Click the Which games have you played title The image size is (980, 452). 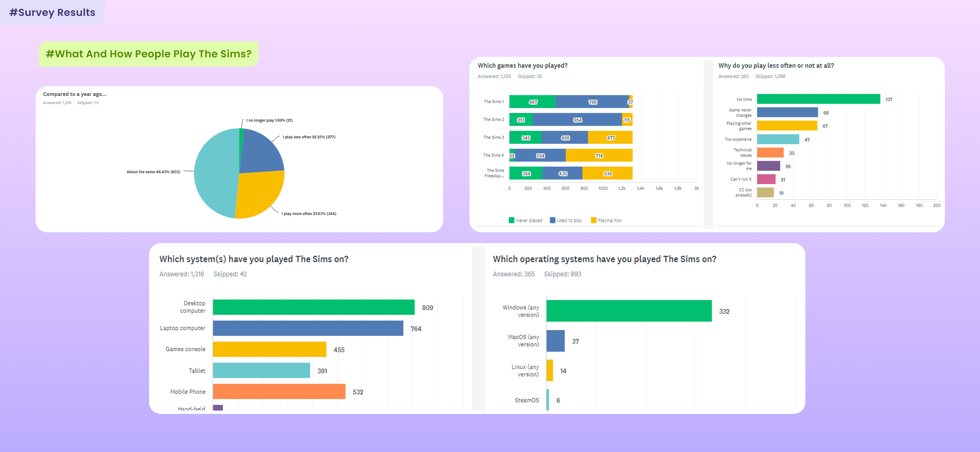coord(522,65)
